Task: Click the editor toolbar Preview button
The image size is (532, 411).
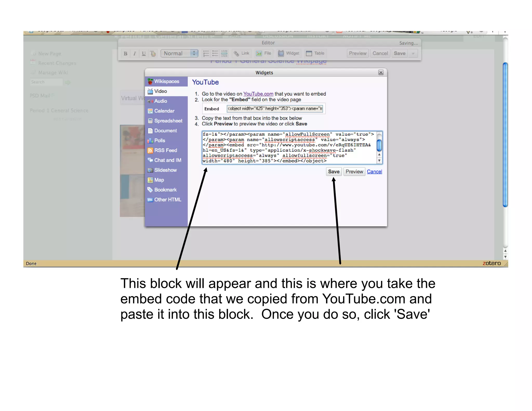Action: [x=358, y=53]
